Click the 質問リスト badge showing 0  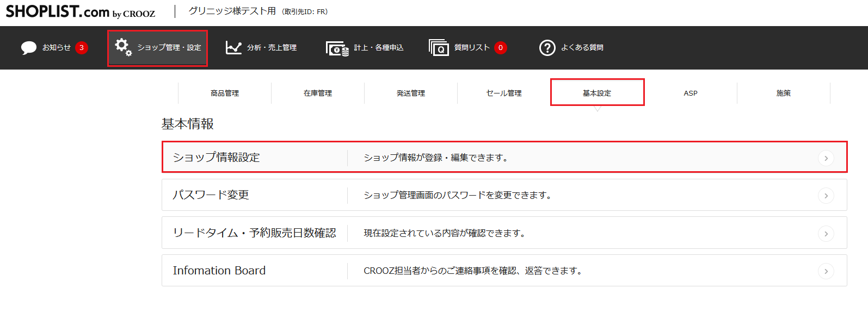pos(501,48)
